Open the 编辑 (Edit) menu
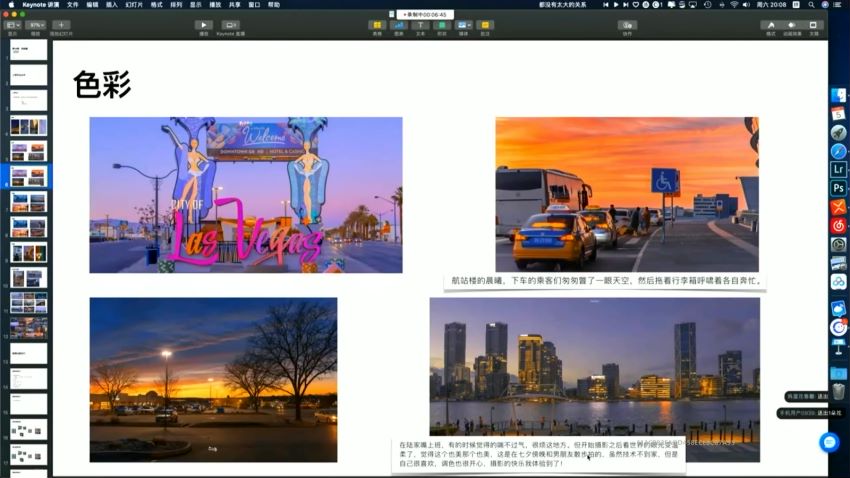The width and height of the screenshot is (850, 478). tap(93, 4)
